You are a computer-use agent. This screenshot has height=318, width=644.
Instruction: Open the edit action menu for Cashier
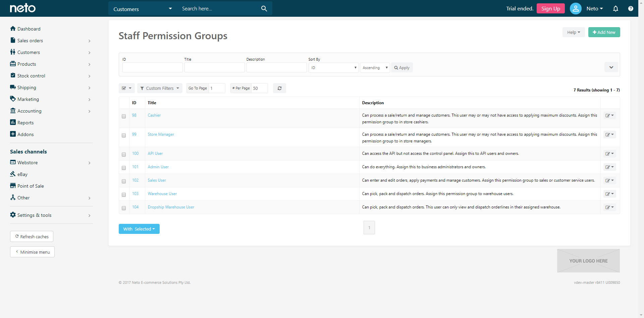(x=609, y=116)
